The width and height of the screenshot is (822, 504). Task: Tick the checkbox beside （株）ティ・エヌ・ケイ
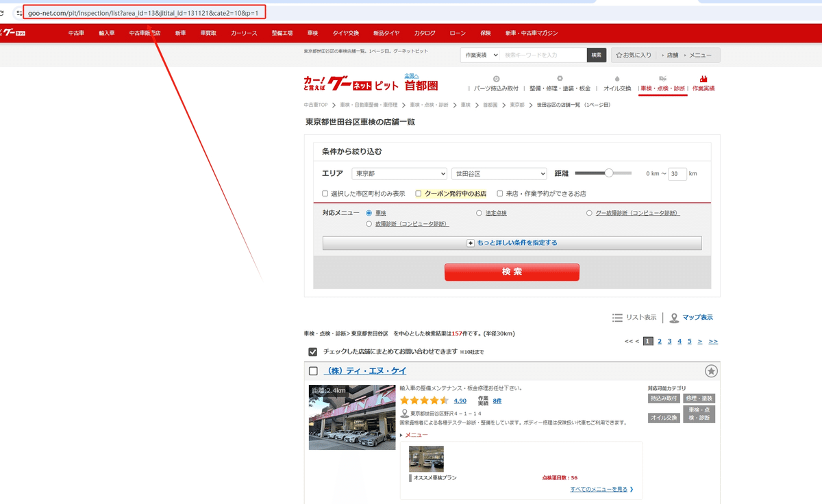pyautogui.click(x=314, y=371)
